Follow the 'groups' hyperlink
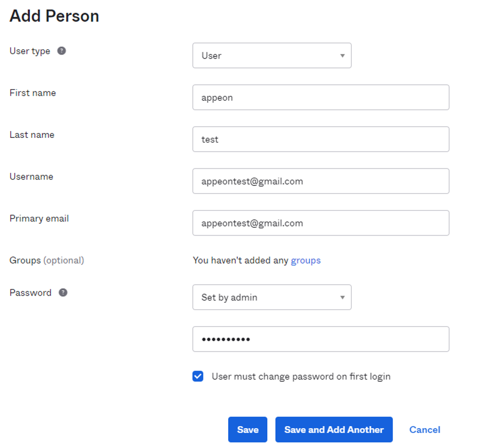 point(305,260)
